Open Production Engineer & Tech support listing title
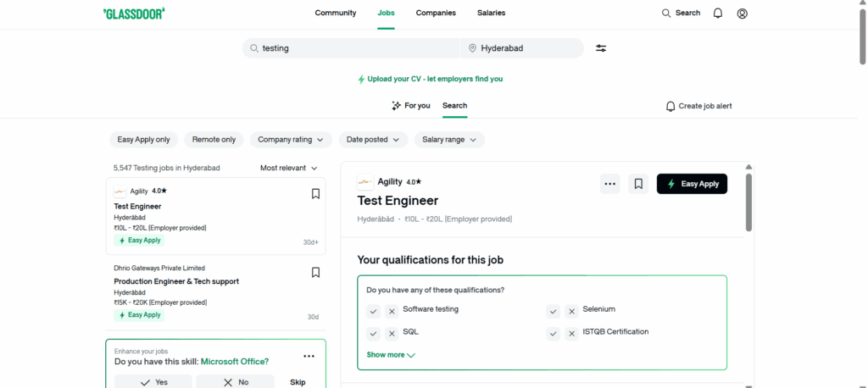Viewport: 868px width, 388px height. [176, 281]
